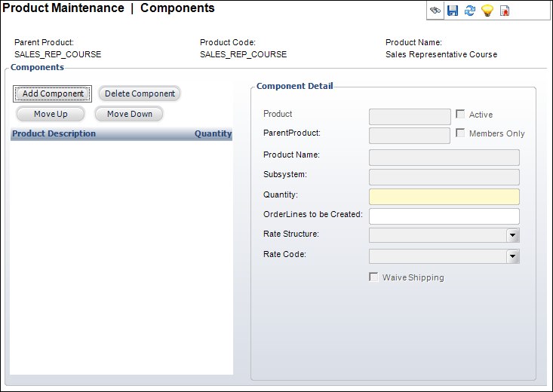Select the Parent Product value SALES_REP_COURSE

click(58, 54)
